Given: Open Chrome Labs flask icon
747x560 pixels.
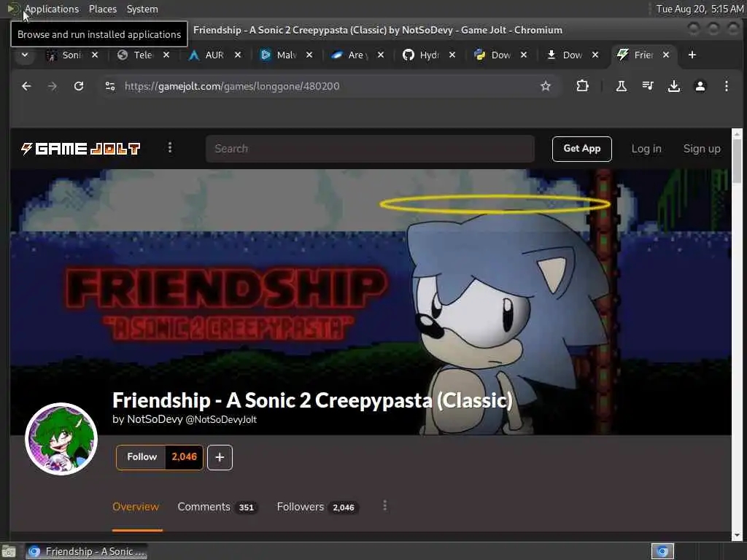Looking at the screenshot, I should 622,86.
